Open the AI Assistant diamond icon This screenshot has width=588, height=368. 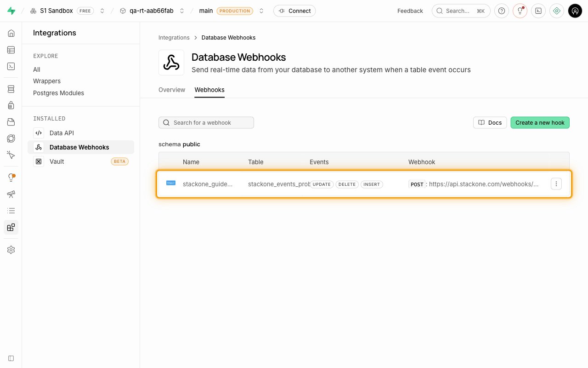point(556,11)
